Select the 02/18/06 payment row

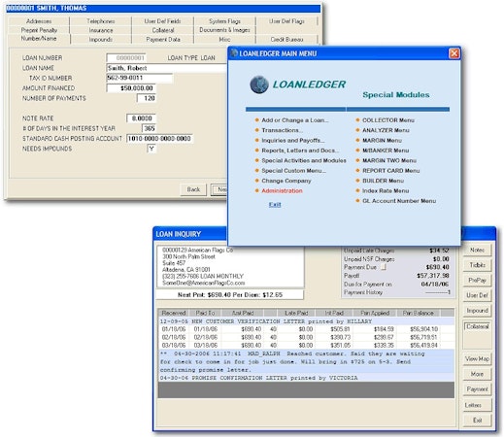[x=306, y=337]
